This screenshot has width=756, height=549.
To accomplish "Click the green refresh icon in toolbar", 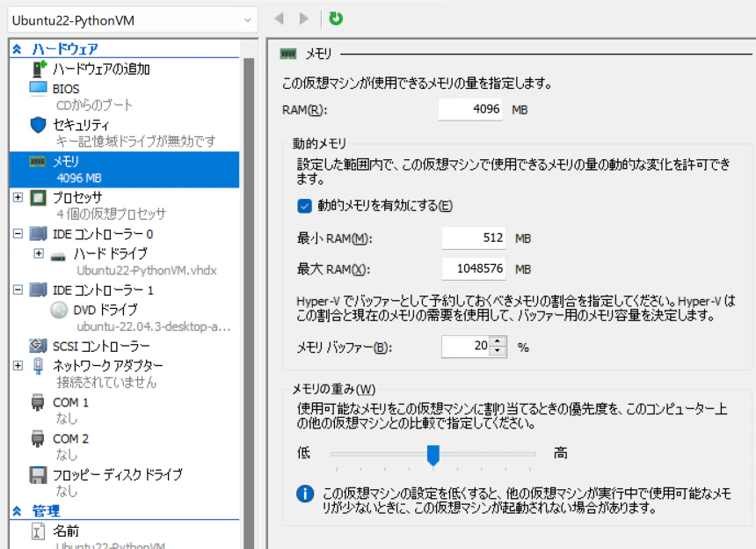I will [x=336, y=18].
